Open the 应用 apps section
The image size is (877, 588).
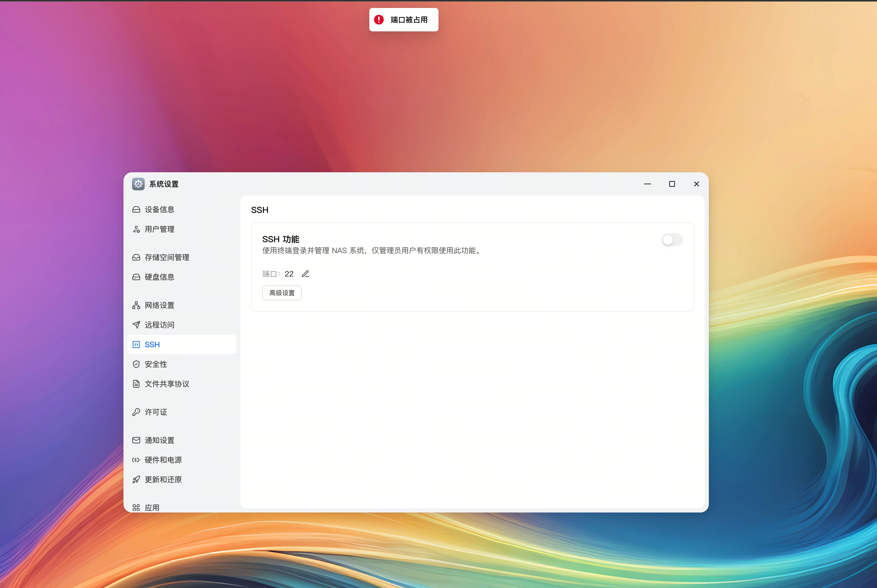click(152, 507)
